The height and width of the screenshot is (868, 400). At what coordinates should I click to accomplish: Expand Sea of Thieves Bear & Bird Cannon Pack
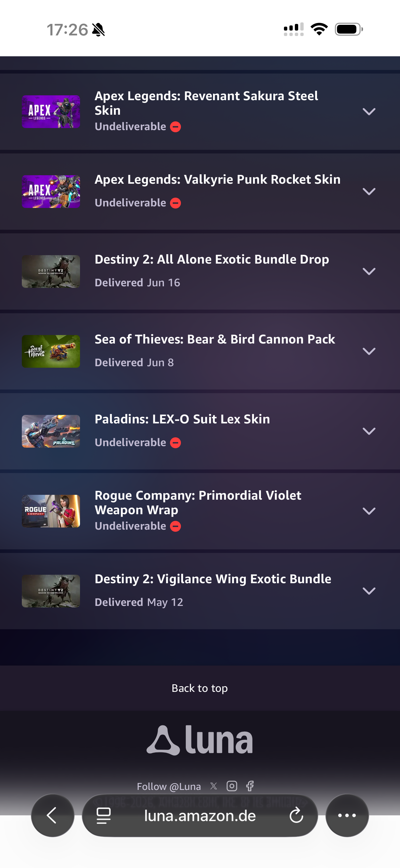[x=369, y=351]
